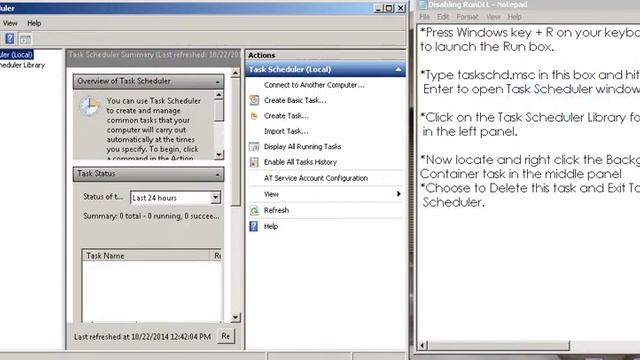Image resolution: width=640 pixels, height=360 pixels.
Task: Click overview text scrollbar up arrow
Action: tap(219, 95)
